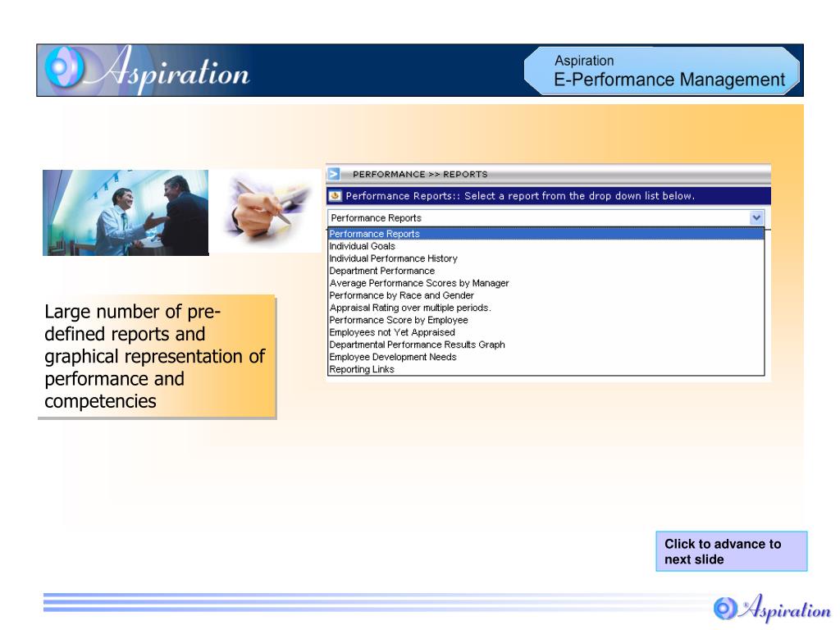Screen dimensions: 840x630
Task: Click the small icon before Performance Reports:: heading
Action: point(336,195)
